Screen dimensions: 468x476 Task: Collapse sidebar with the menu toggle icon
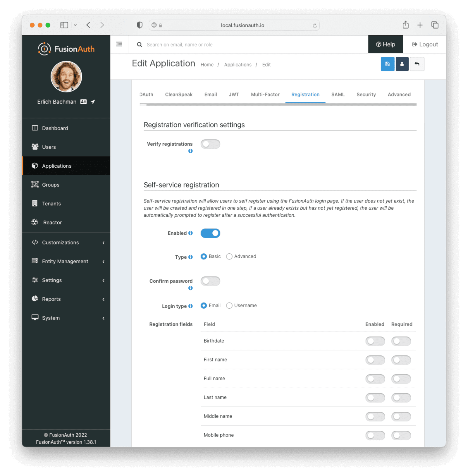(x=119, y=44)
